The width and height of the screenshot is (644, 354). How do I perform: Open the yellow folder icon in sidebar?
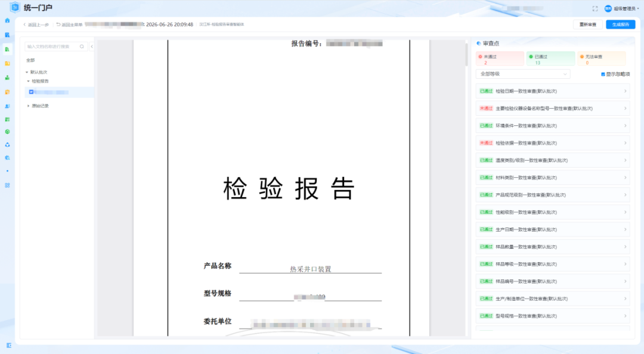7,63
